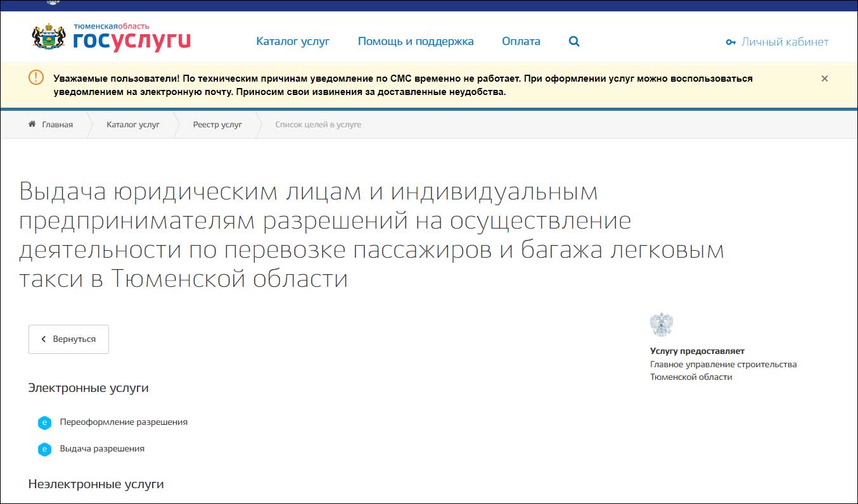Screen dimensions: 858x504
Task: Open the Каталог услуг menu
Action: 293,42
